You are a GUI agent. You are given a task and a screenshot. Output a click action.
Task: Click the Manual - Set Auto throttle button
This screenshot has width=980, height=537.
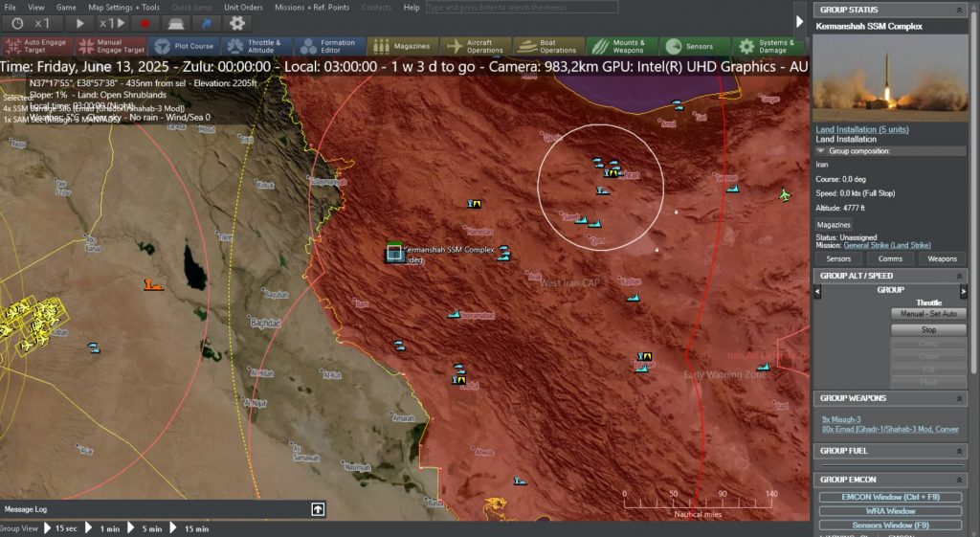click(928, 314)
